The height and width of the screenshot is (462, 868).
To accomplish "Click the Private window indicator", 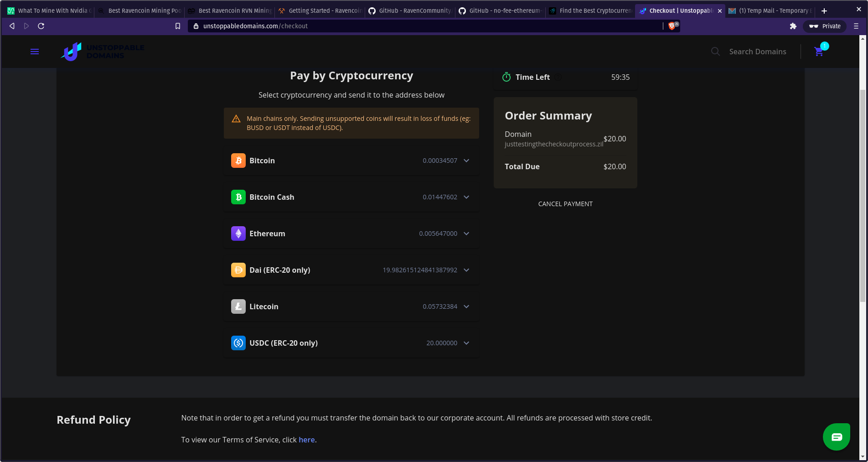I will 825,26.
